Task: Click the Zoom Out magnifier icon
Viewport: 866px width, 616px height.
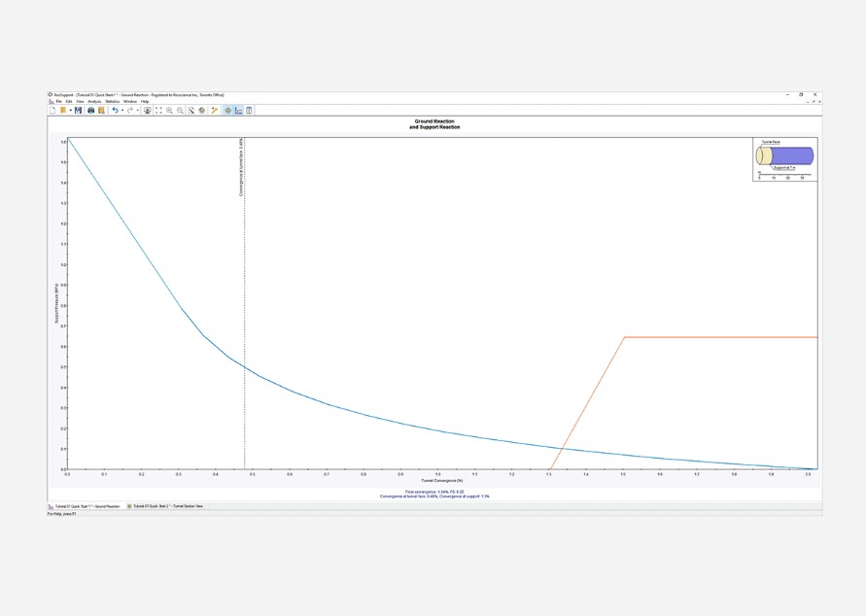Action: 180,111
